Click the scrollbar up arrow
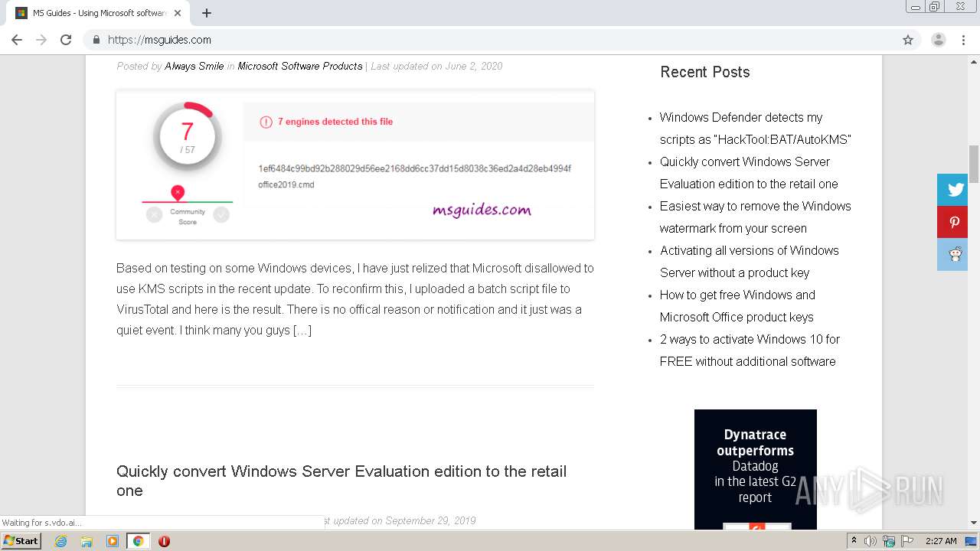 tap(974, 60)
